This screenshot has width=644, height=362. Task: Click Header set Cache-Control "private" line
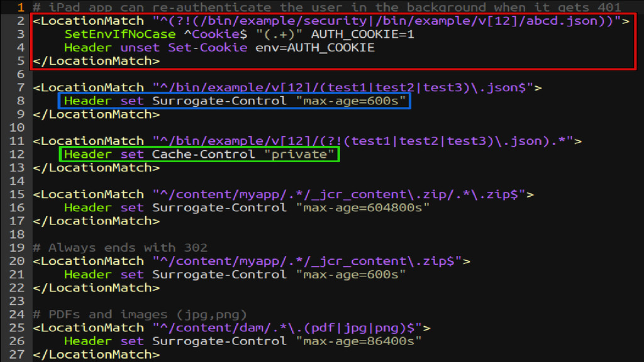199,155
